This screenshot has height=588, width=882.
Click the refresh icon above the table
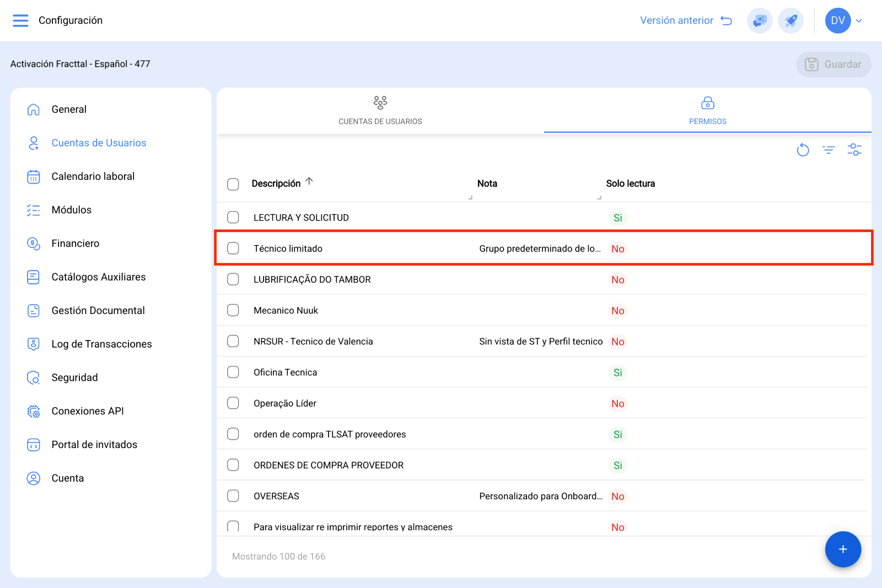point(803,149)
